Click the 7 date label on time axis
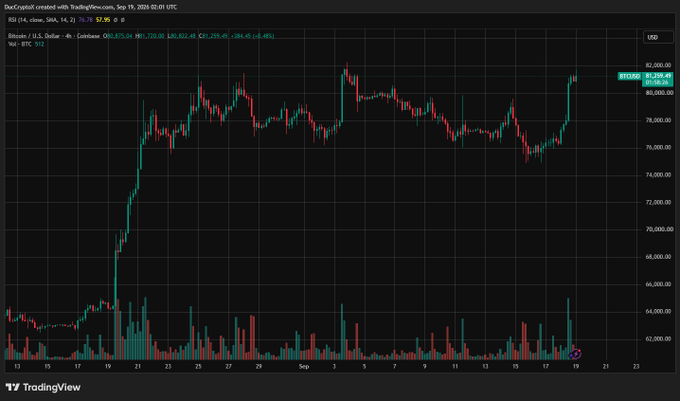Screen dimensions: 680x401 394,366
